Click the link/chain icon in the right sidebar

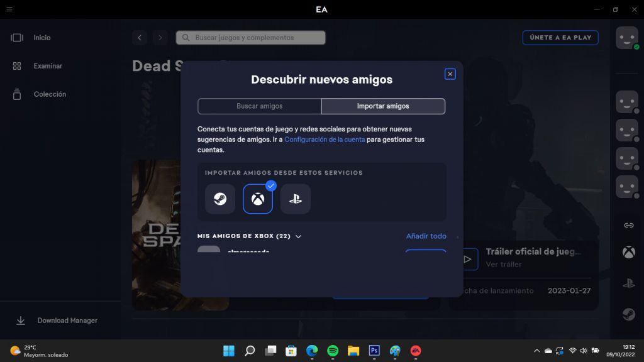click(x=626, y=225)
